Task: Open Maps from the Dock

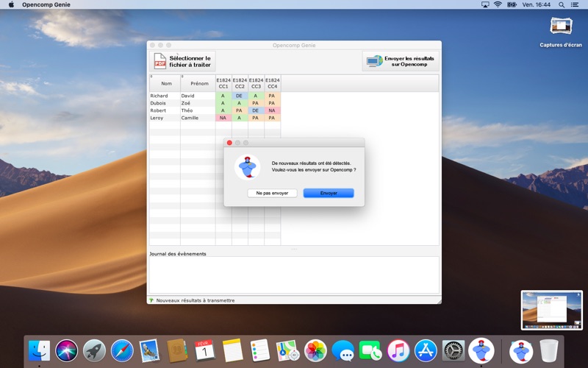Action: pyautogui.click(x=287, y=351)
